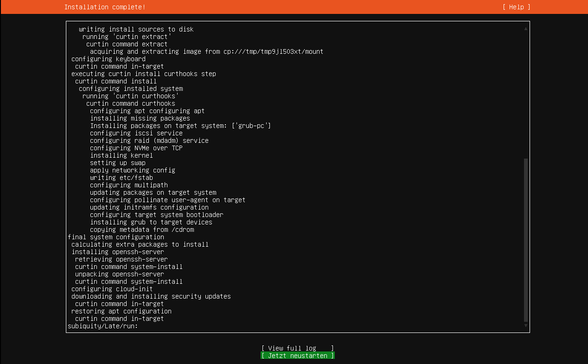Click the 'configuring keyboard' log entry
The height and width of the screenshot is (364, 588).
[x=108, y=58]
